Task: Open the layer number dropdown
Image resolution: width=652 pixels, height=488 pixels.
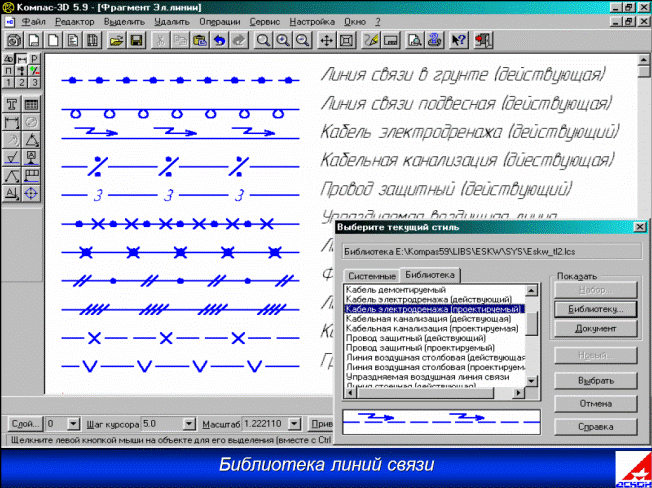Action: point(73,424)
